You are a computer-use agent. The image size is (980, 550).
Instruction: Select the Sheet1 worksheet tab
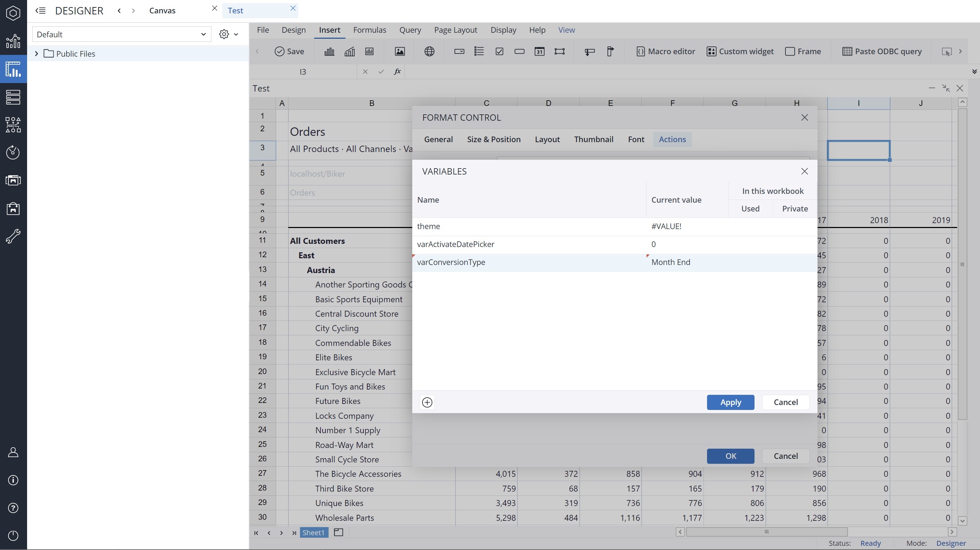[313, 532]
